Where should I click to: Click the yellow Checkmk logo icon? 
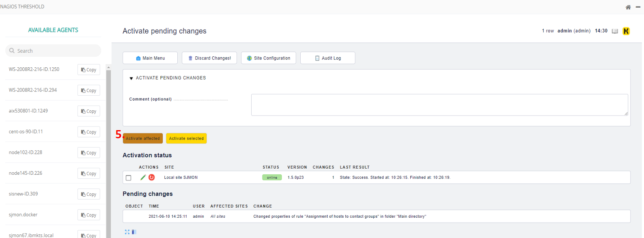[x=626, y=31]
